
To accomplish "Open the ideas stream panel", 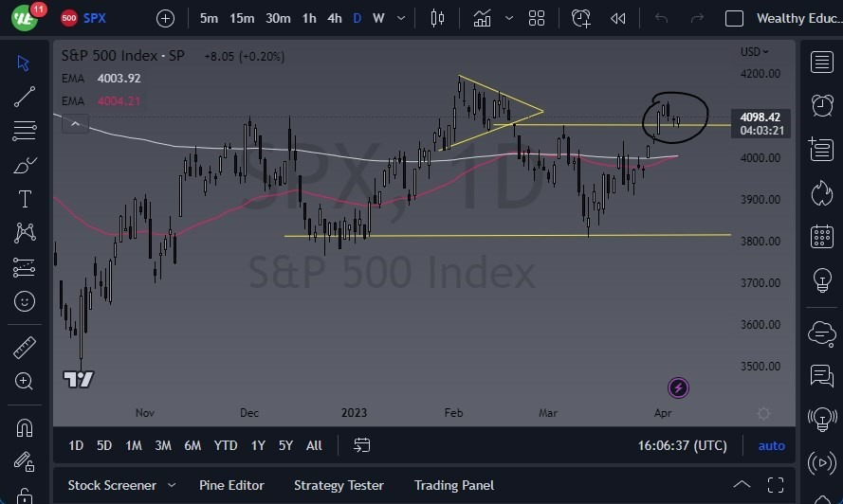I will [x=821, y=419].
